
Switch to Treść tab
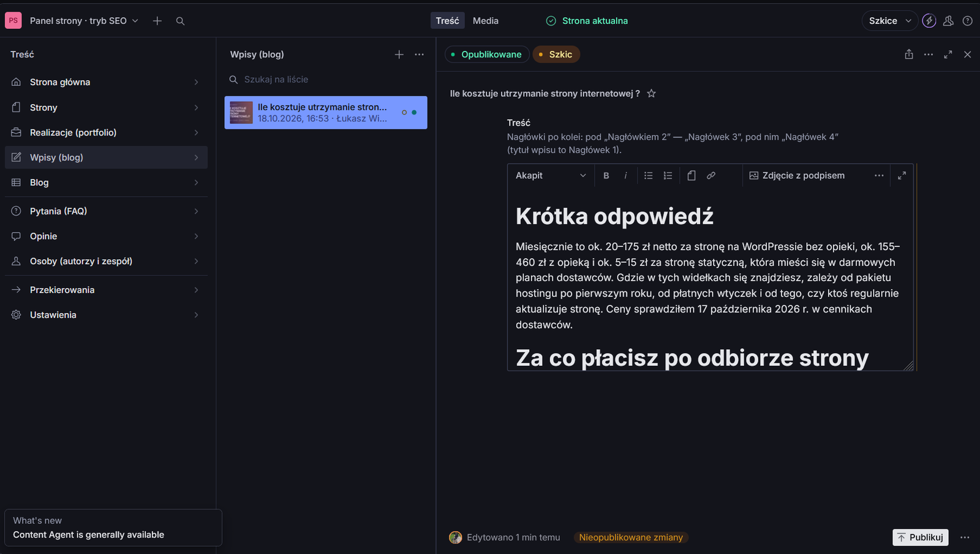[447, 21]
